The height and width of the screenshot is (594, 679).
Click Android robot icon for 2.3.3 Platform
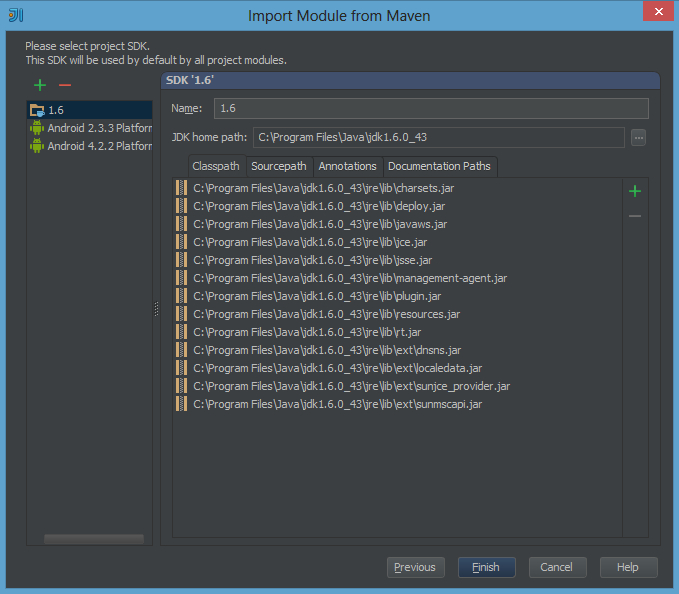pyautogui.click(x=37, y=128)
